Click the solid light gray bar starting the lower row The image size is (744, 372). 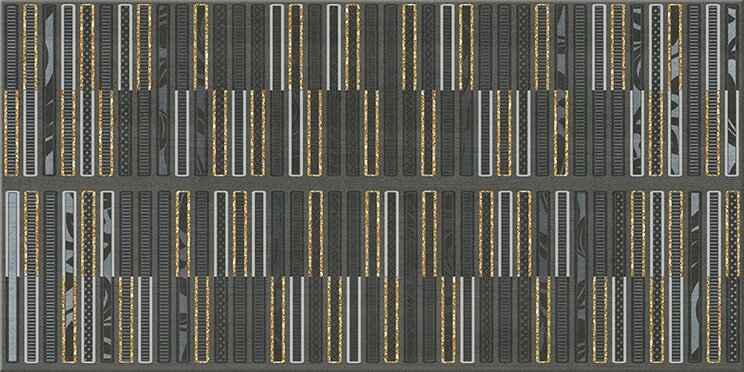[11, 233]
